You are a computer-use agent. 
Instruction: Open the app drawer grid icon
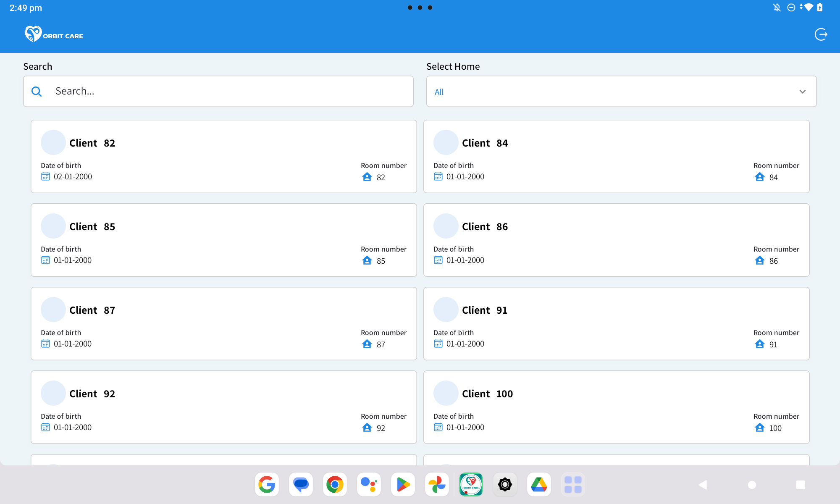tap(573, 485)
